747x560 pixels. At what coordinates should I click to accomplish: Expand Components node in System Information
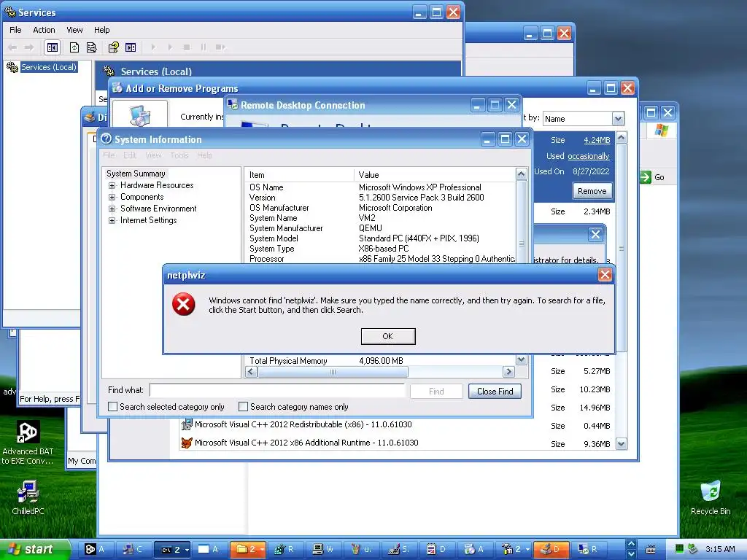112,197
